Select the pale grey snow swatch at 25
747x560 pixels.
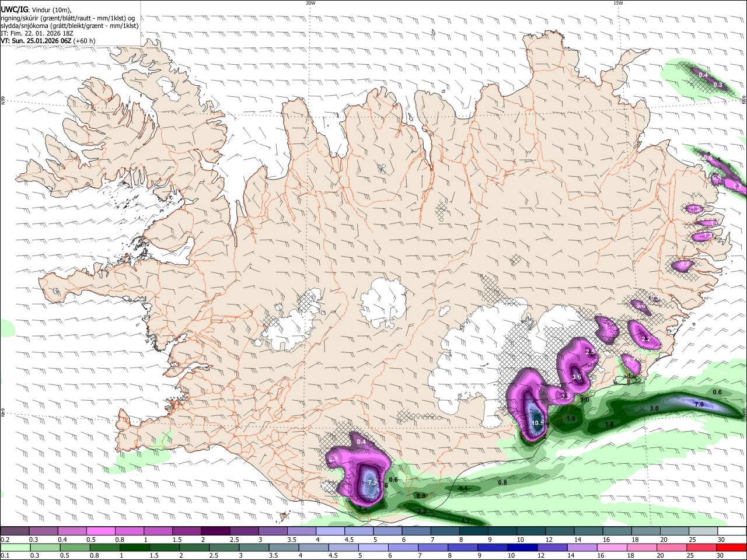pyautogui.click(x=704, y=531)
